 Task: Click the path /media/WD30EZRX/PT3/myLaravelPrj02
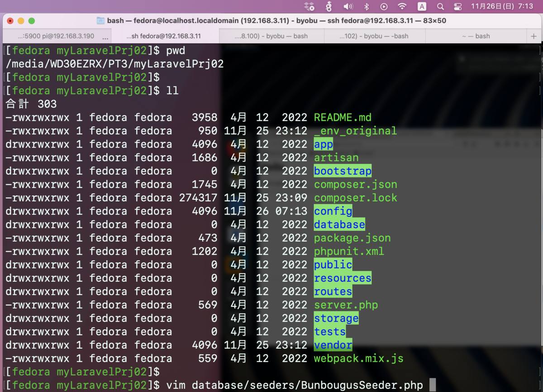point(114,64)
